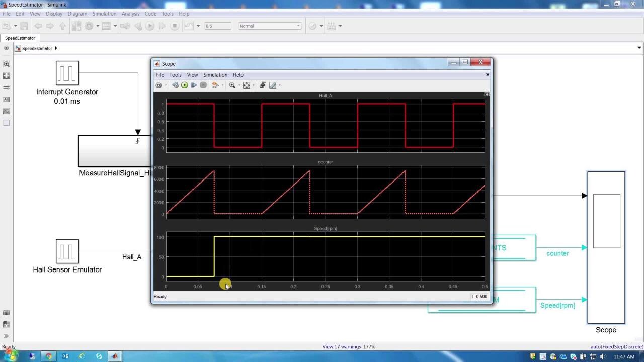Expand the palette with the double chevron
644x362 pixels.
coord(7,336)
